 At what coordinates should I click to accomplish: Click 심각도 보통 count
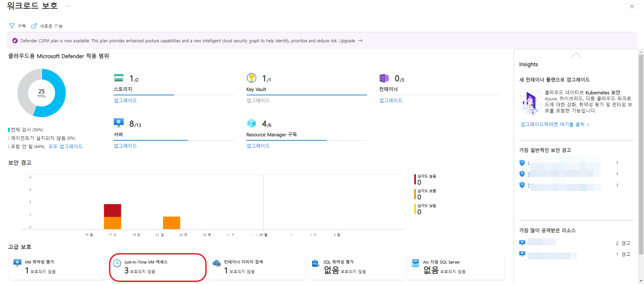[419, 197]
